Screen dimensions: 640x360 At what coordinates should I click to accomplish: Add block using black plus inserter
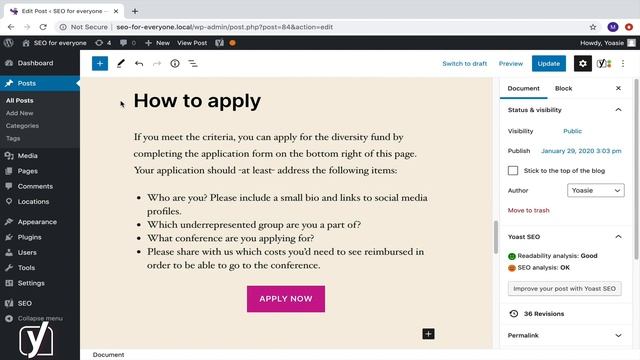pyautogui.click(x=428, y=334)
